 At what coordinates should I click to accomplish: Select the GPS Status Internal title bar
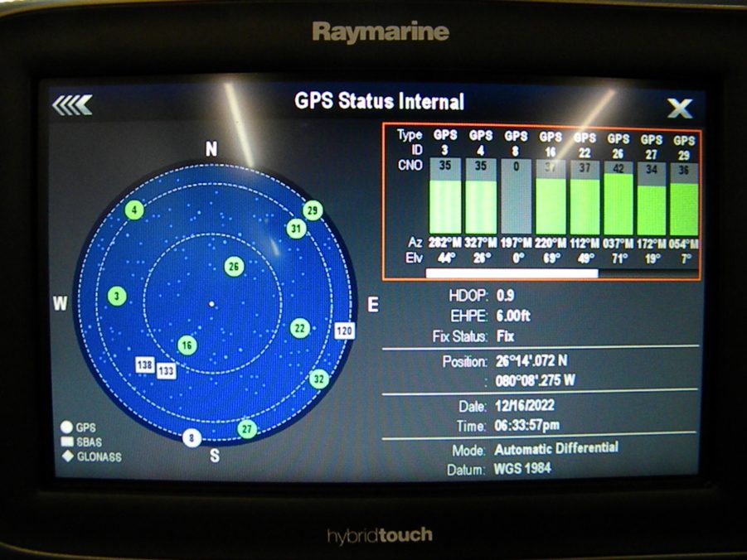click(381, 102)
